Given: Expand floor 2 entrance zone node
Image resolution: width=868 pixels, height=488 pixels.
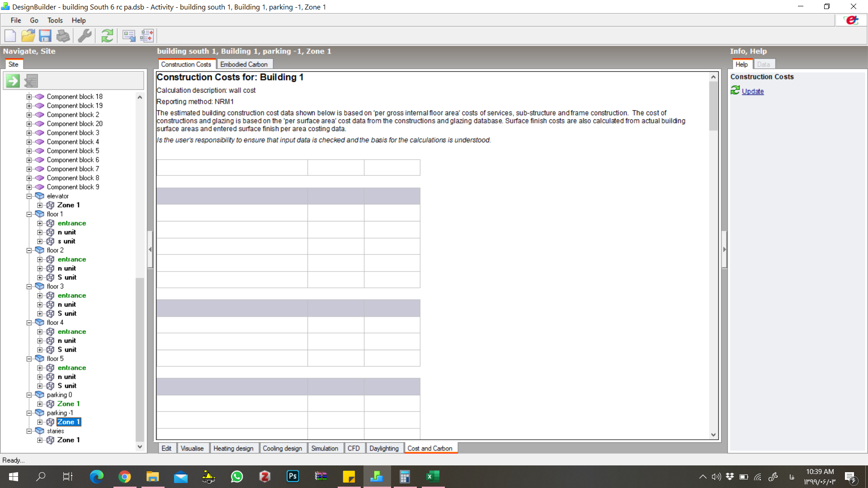Looking at the screenshot, I should [40, 259].
